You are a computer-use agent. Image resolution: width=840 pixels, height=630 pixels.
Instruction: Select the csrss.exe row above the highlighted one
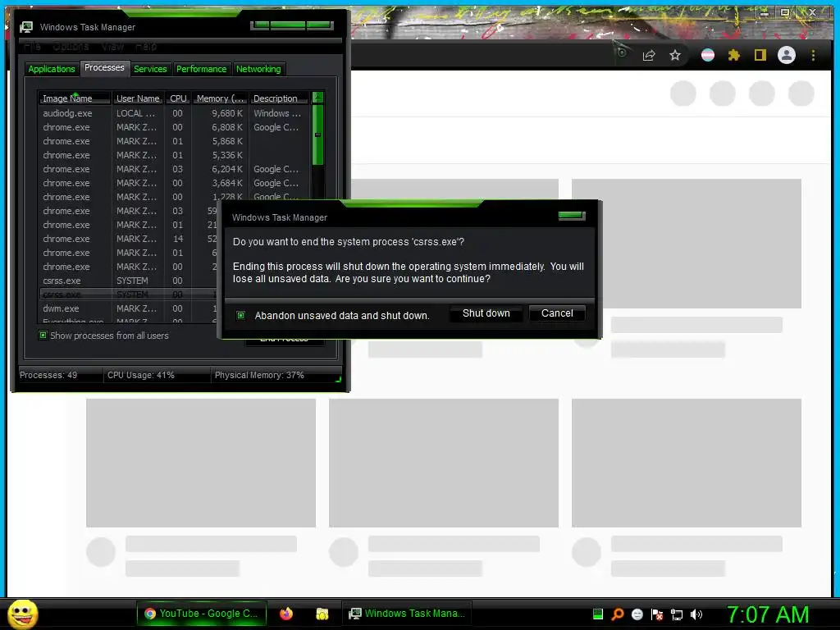129,281
